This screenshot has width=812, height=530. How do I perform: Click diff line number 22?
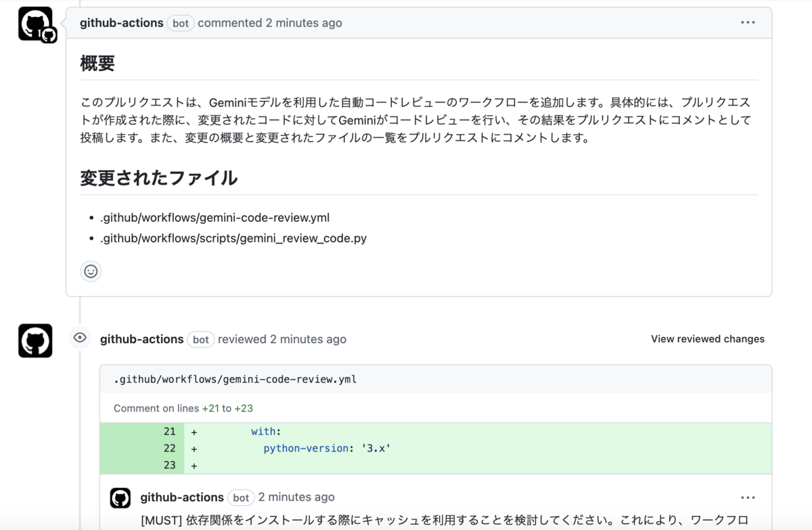(x=169, y=448)
